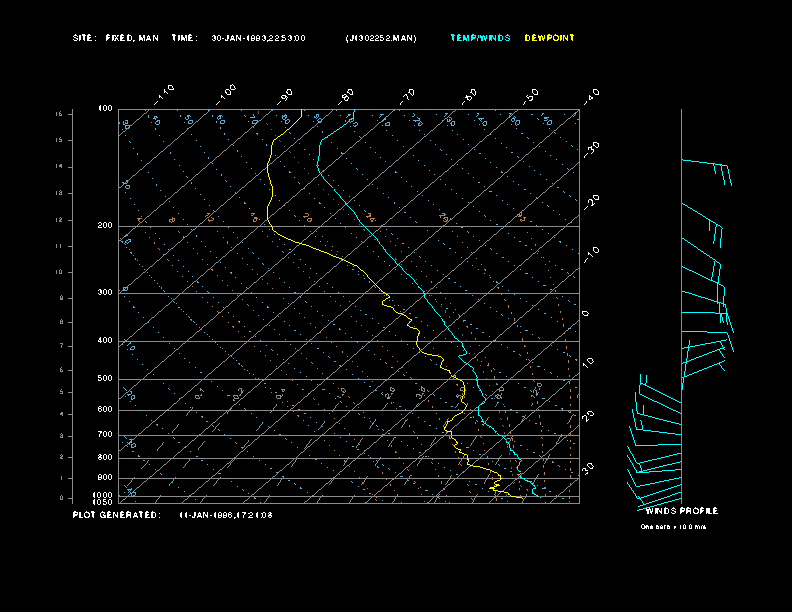Viewport: 792px width, 612px height.
Task: Click the 500 pressure level label
Action: pos(105,378)
